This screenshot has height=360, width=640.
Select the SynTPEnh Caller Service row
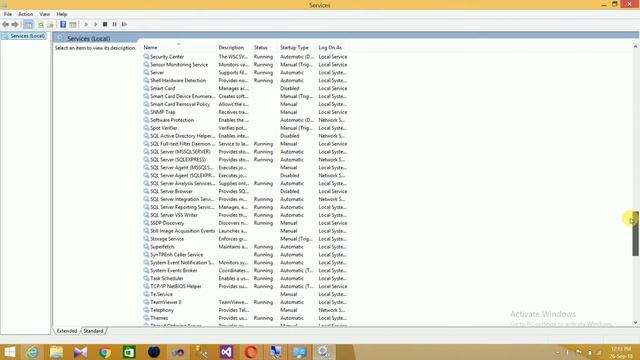(x=245, y=255)
